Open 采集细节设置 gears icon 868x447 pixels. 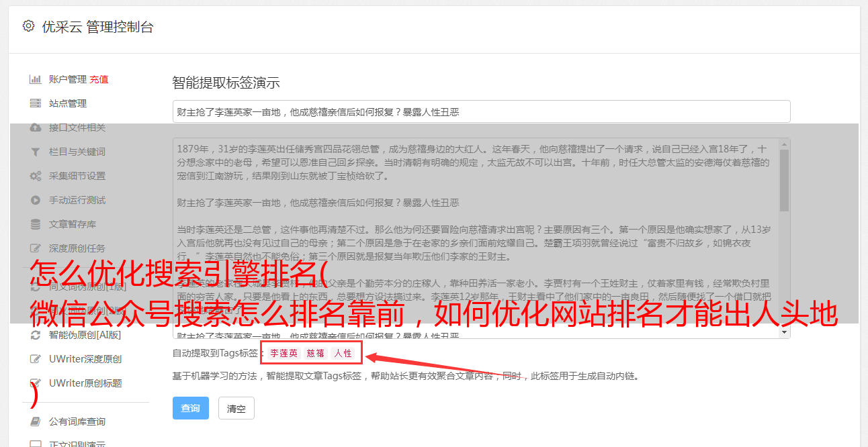36,176
